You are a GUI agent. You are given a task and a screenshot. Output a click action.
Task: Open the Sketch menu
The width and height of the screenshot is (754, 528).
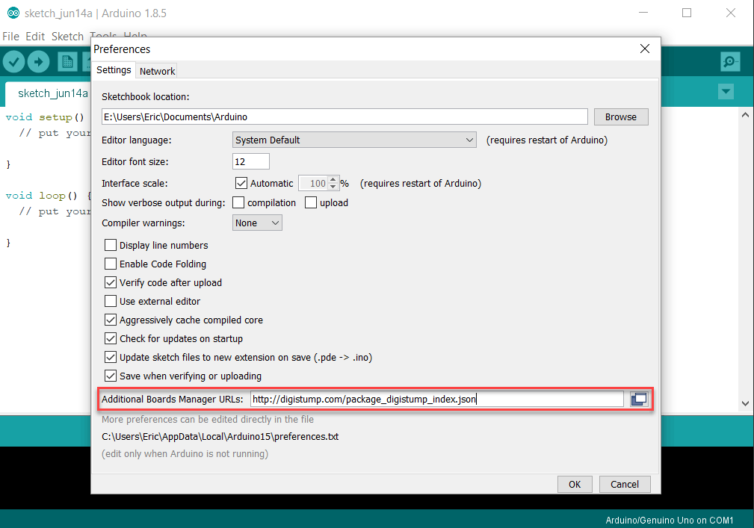[x=67, y=36]
